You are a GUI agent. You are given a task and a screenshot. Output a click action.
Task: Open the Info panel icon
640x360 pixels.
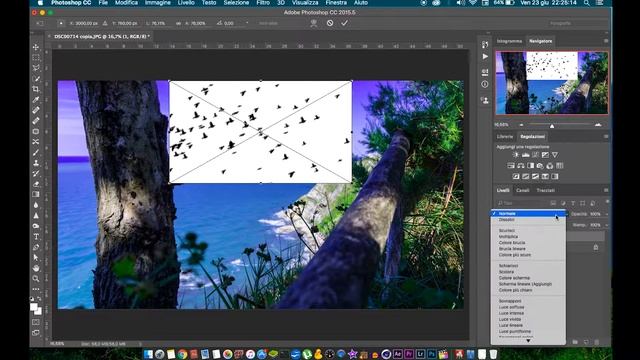[x=485, y=84]
